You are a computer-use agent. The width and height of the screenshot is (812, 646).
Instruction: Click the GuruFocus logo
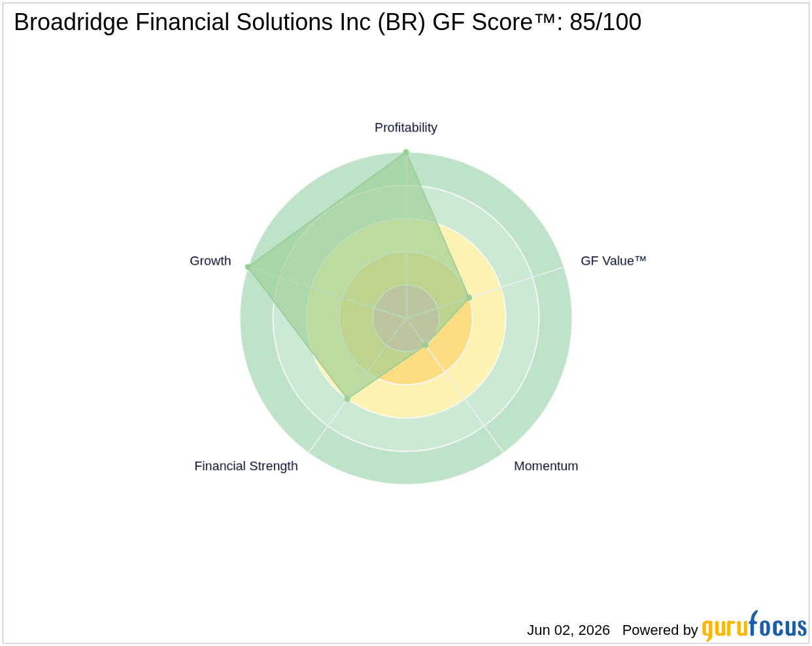[x=754, y=626]
